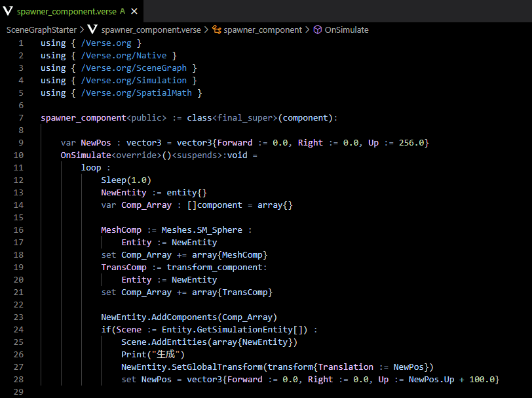Click Translation parameter on line 27
Image resolution: width=532 pixels, height=398 pixels.
coord(346,367)
